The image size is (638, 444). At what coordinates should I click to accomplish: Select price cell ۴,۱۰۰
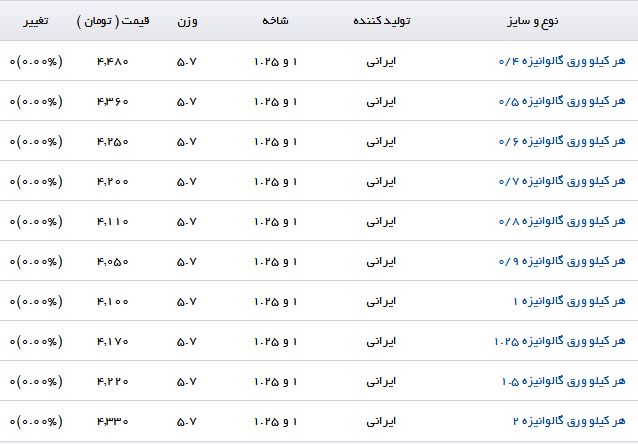click(113, 302)
